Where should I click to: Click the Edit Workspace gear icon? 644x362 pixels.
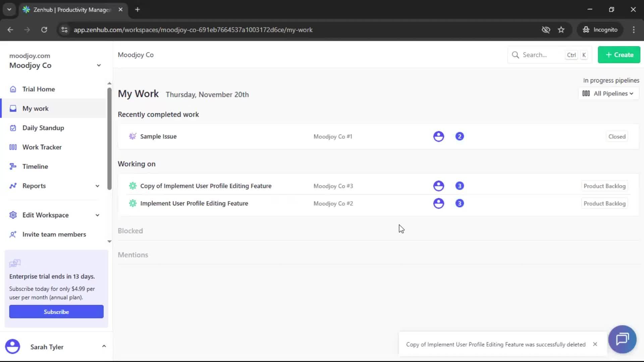coord(13,215)
